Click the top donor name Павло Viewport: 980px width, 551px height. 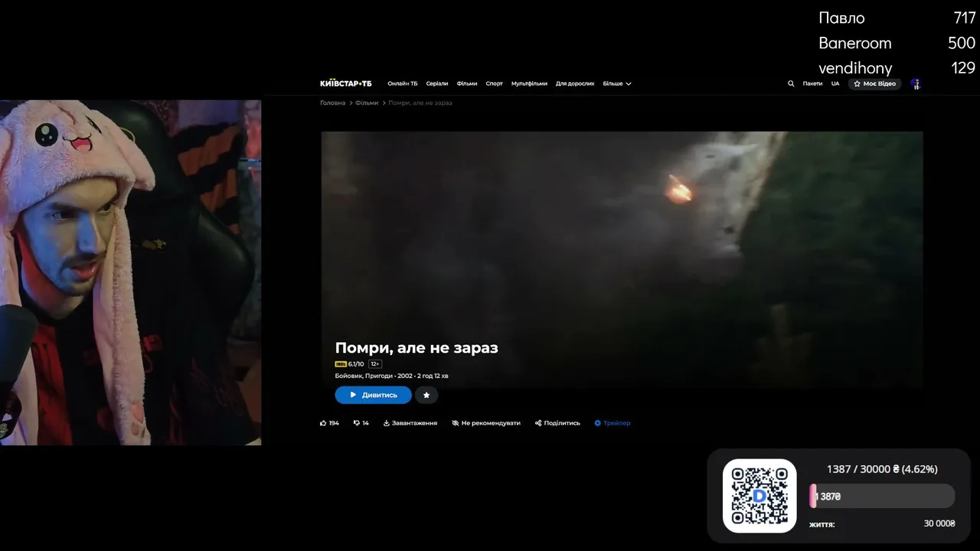tap(841, 18)
